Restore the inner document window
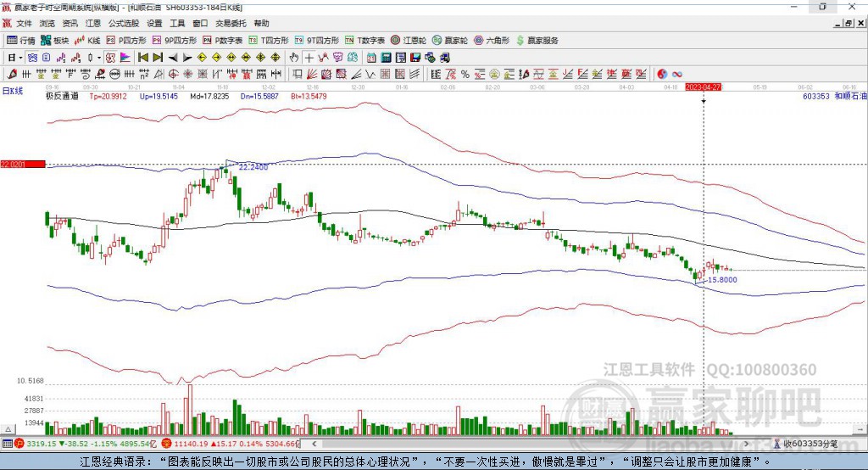 [x=849, y=23]
